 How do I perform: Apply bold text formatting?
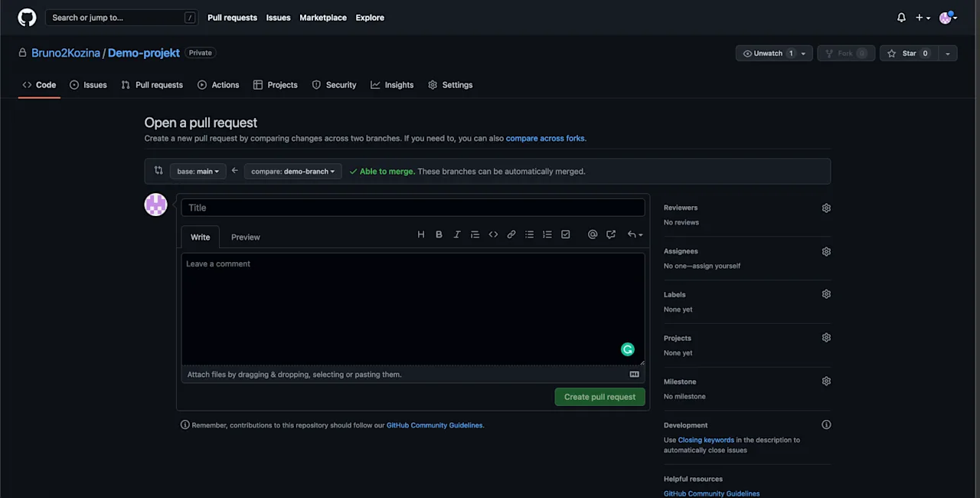[439, 234]
